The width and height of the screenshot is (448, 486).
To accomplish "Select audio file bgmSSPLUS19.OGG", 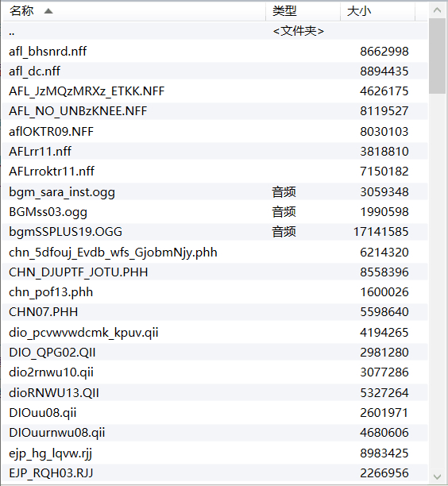I will (215, 232).
